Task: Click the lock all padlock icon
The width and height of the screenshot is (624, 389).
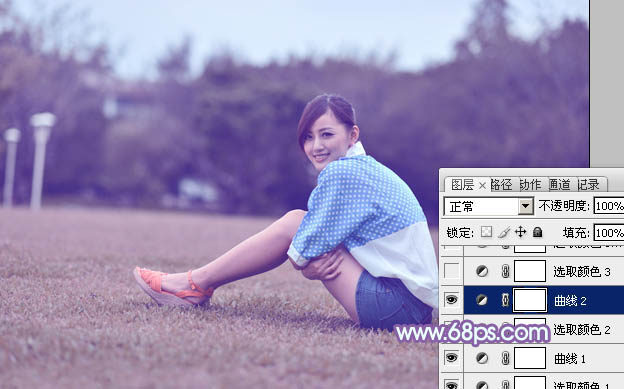Action: pos(537,232)
